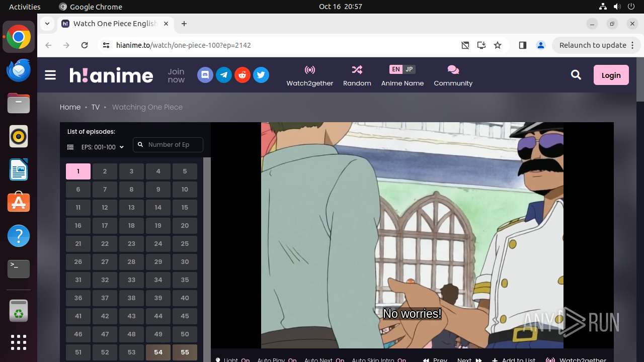Open LibreOffice Writer from the dock

19,169
